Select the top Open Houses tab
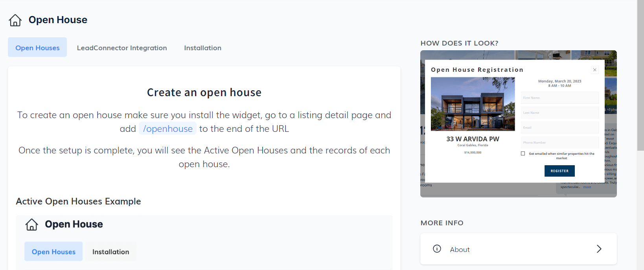644x270 pixels. (x=37, y=47)
